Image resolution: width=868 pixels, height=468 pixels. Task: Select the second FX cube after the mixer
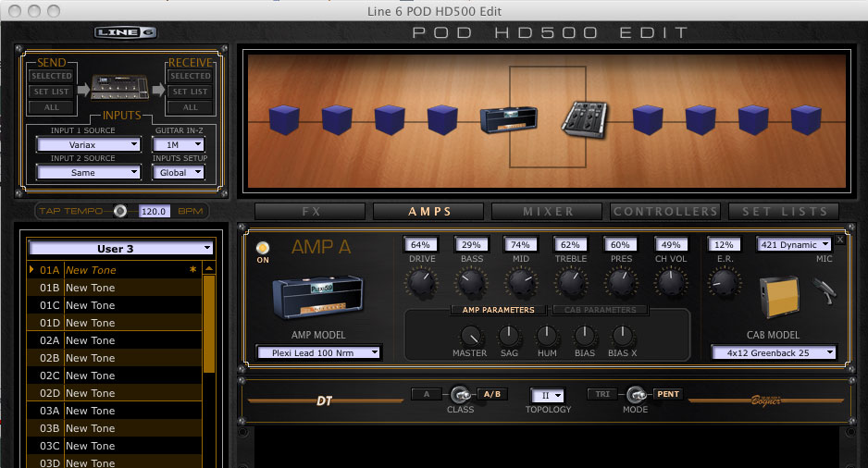pos(701,120)
